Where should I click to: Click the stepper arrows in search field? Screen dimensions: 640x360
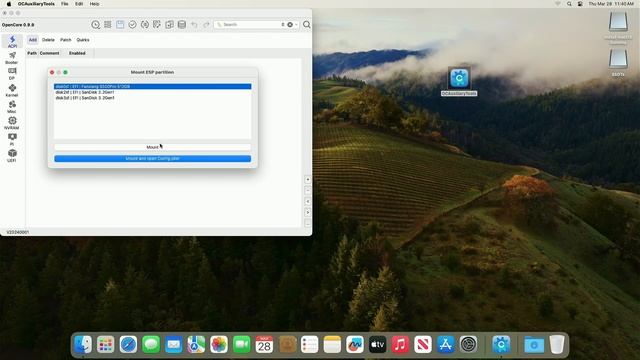click(x=282, y=24)
